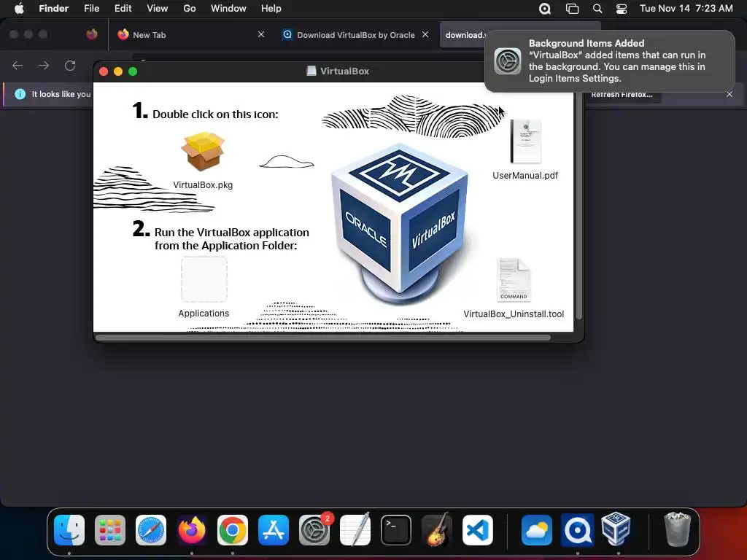Image resolution: width=747 pixels, height=560 pixels.
Task: Open Visual Studio Code from the Dock
Action: pos(478,530)
